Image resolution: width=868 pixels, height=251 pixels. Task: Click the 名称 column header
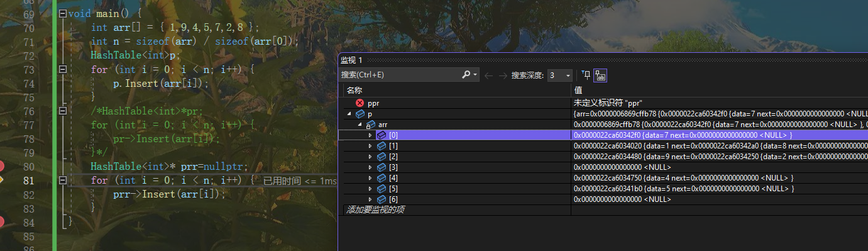[354, 91]
